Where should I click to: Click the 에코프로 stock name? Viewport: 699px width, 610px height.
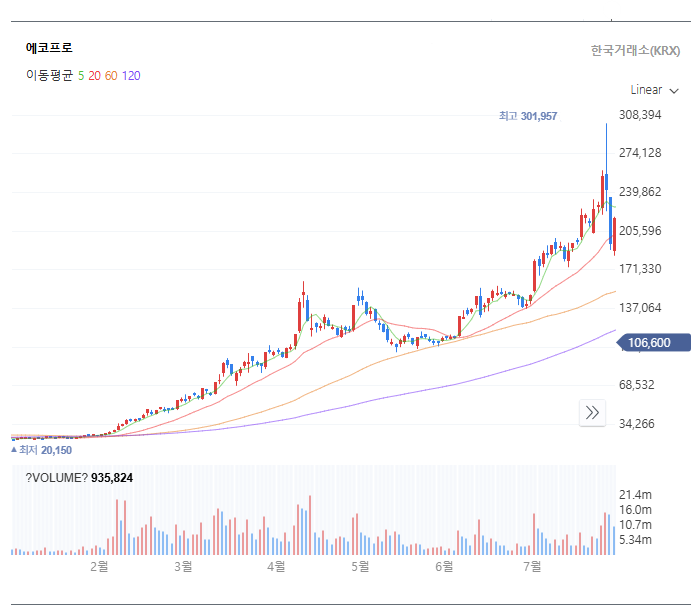point(49,48)
